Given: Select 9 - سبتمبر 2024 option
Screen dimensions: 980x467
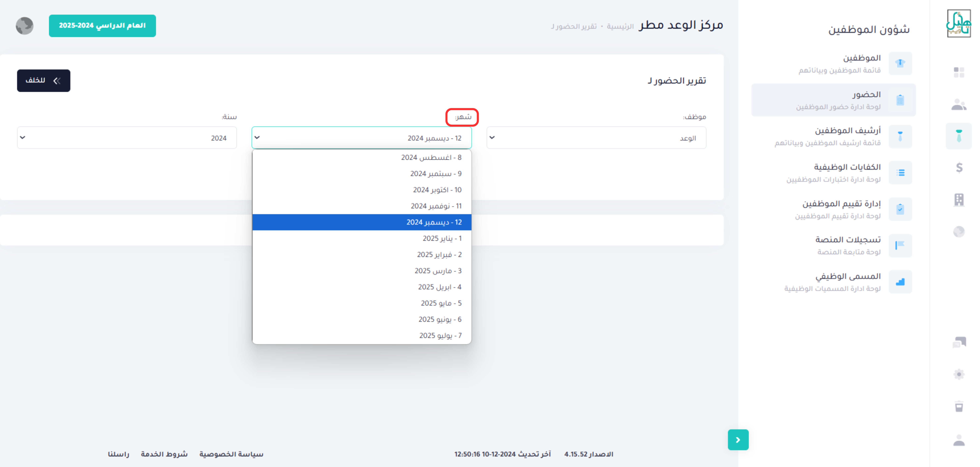Looking at the screenshot, I should [361, 174].
